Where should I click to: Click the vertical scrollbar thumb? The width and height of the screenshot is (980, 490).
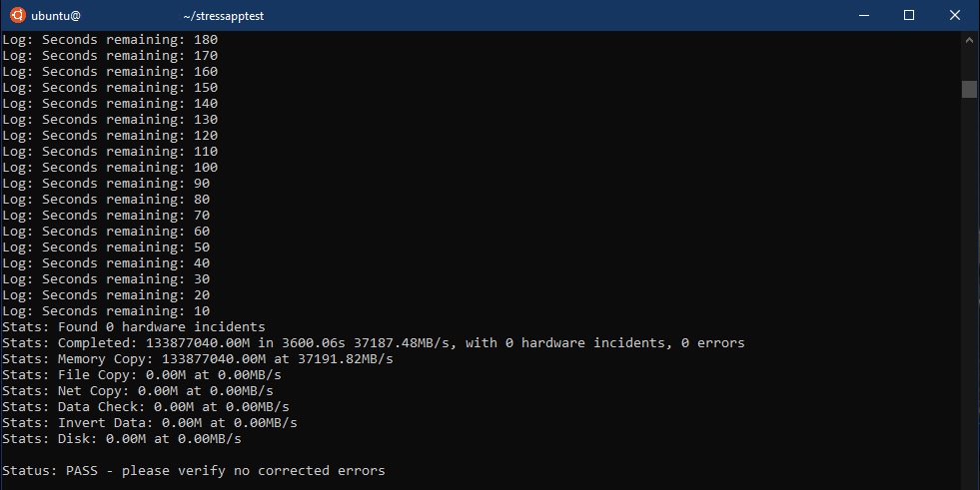(x=969, y=89)
